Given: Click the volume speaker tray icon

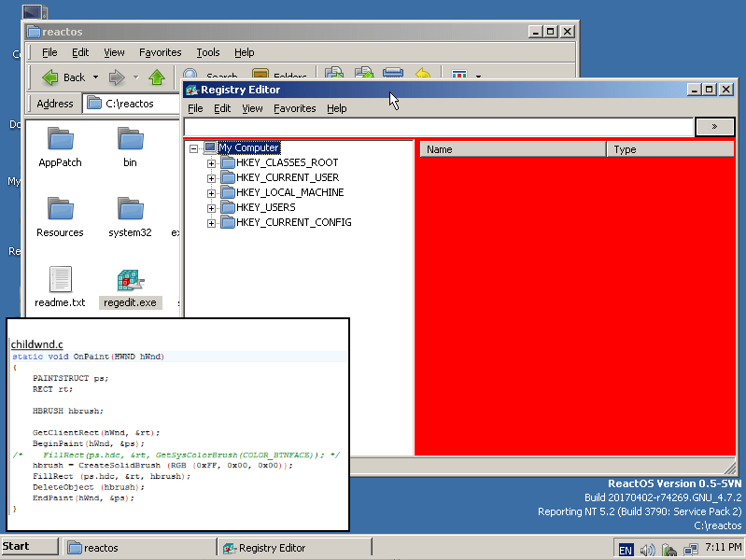Looking at the screenshot, I should 647,550.
